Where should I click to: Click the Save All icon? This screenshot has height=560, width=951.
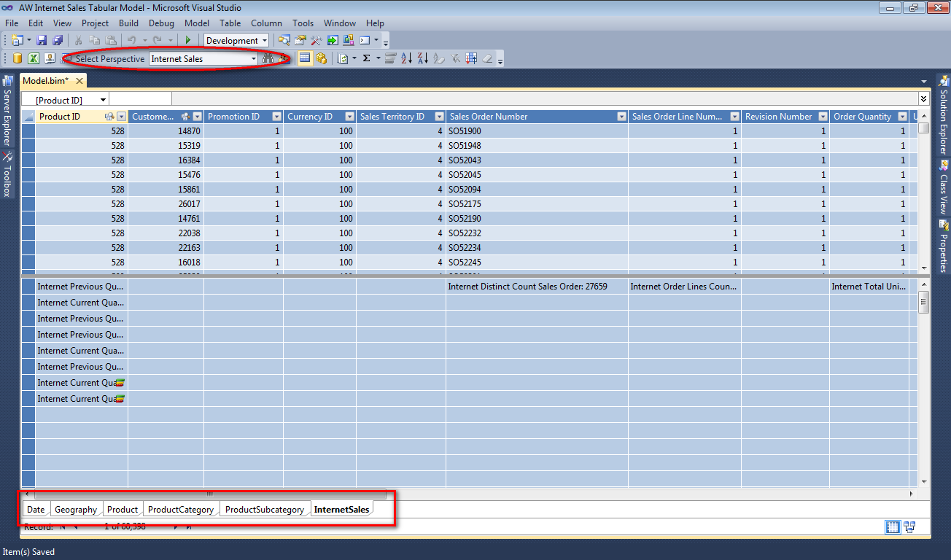coord(58,40)
